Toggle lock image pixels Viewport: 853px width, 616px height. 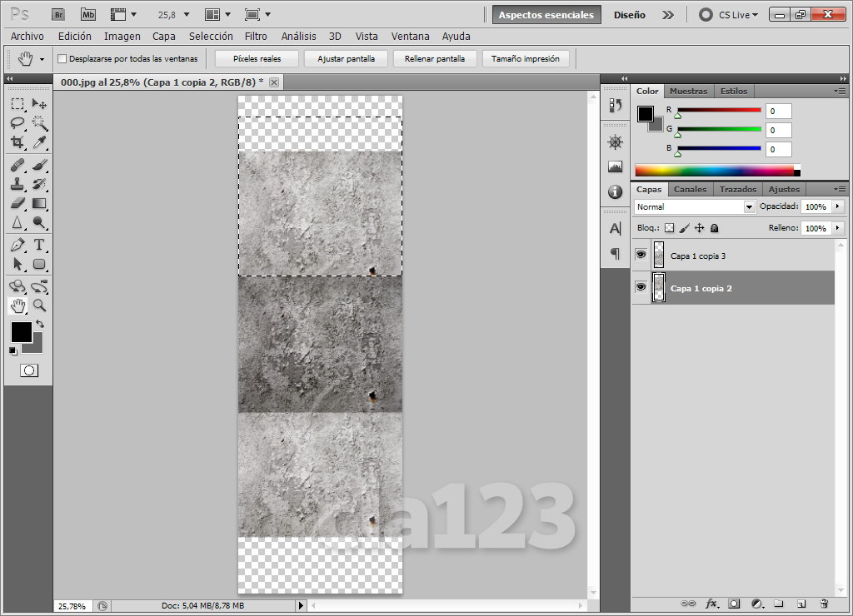(x=685, y=228)
